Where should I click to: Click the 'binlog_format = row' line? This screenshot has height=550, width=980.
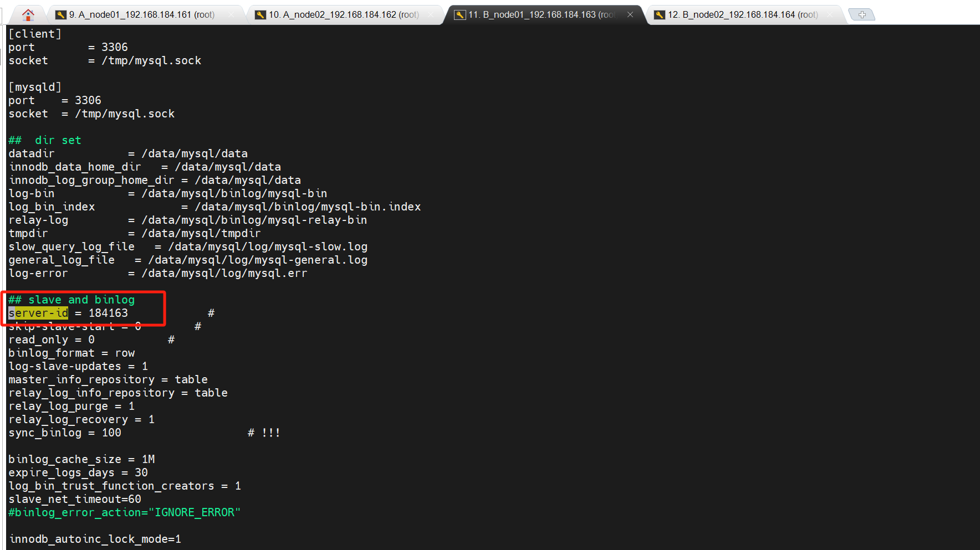(x=72, y=353)
